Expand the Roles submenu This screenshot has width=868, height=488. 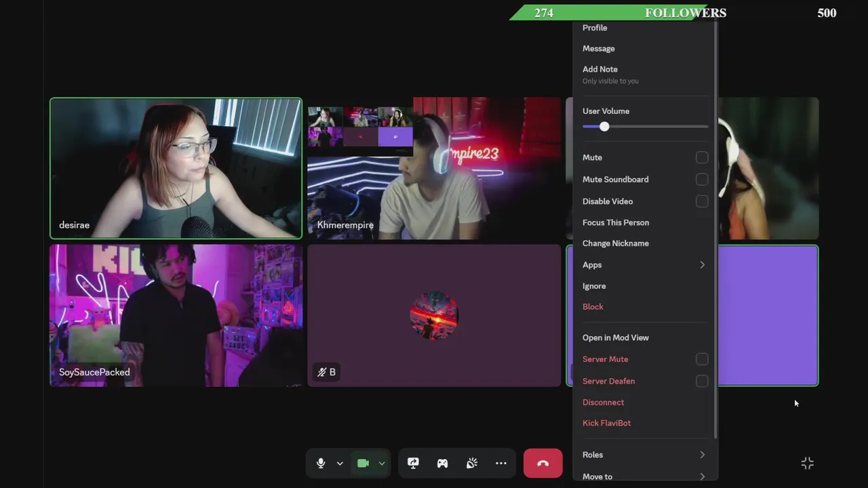coord(644,455)
